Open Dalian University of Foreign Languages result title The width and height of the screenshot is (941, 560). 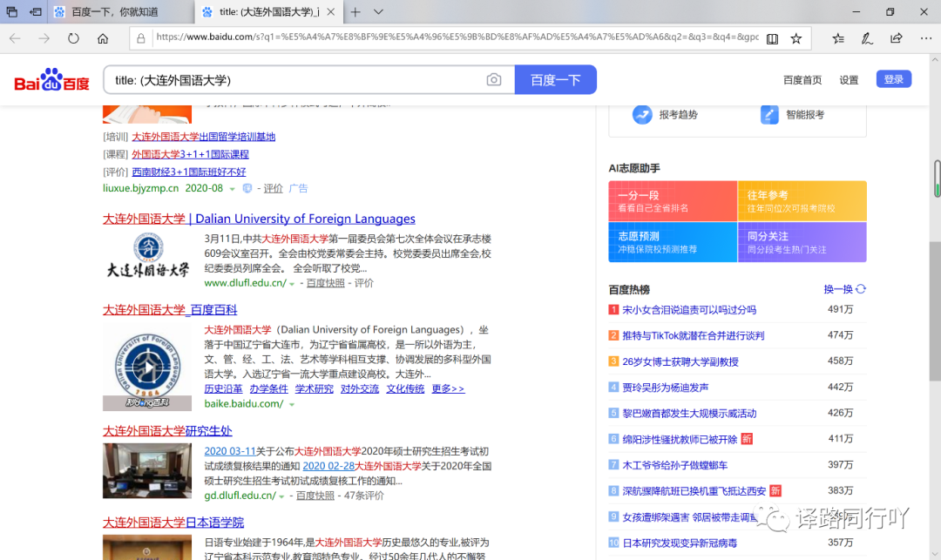[x=259, y=219]
